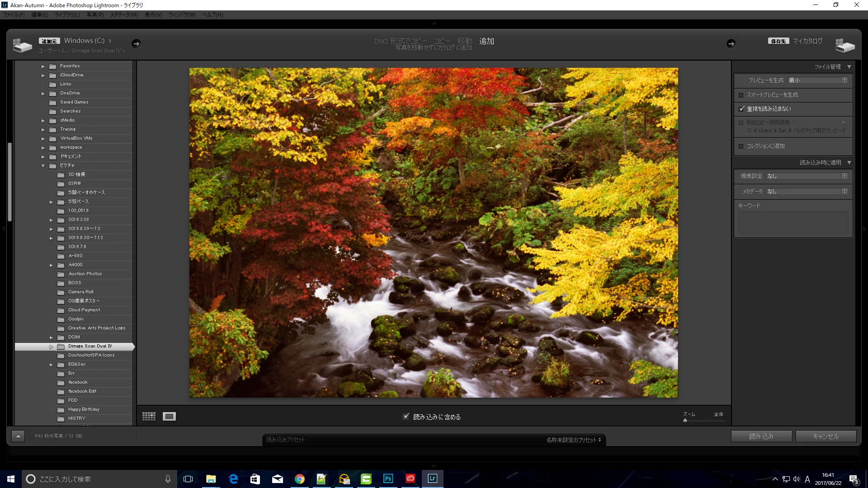Open Chrome from the taskbar

tap(299, 479)
